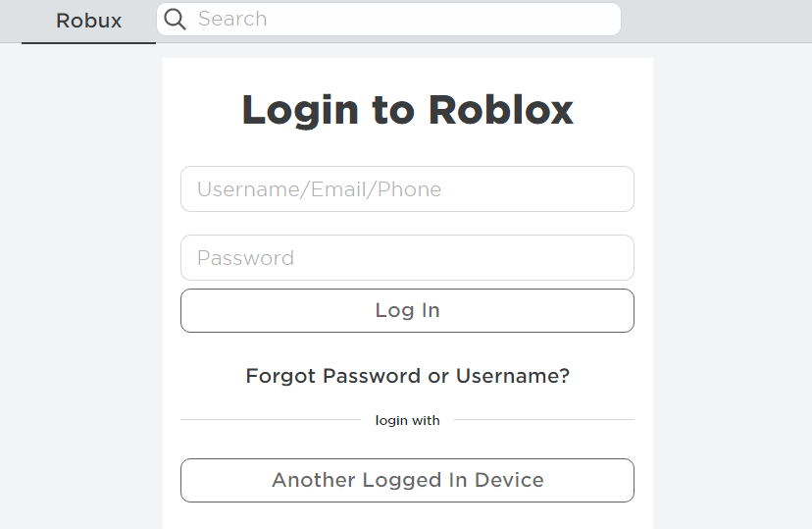Click the Search placeholder text
Viewport: 812px width, 529px height.
tap(232, 20)
